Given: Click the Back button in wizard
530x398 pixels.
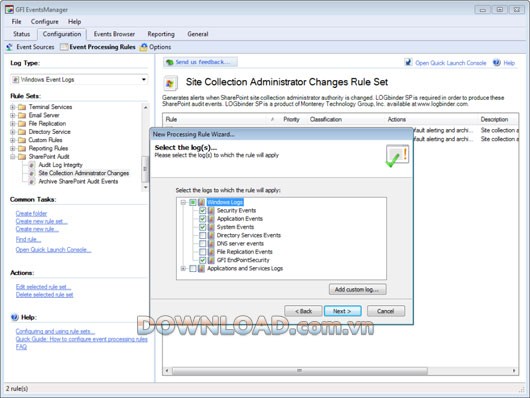Looking at the screenshot, I should 303,311.
